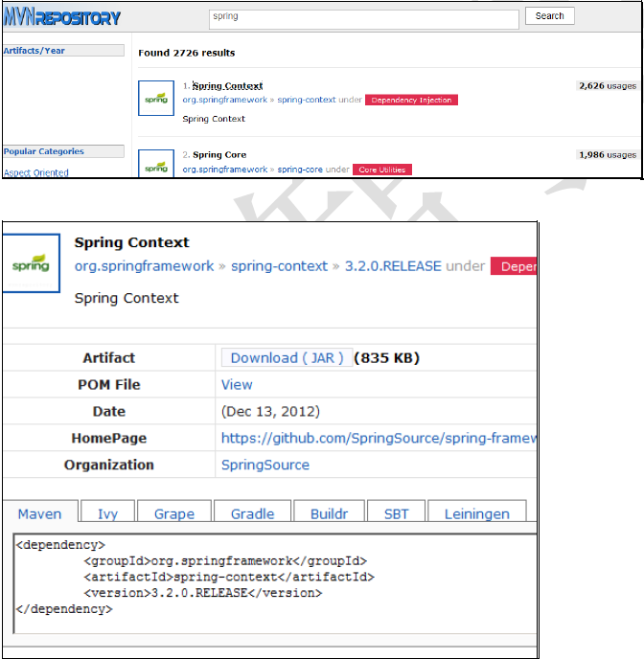
Task: Click 'Found 2726 results' heading
Action: (x=187, y=53)
